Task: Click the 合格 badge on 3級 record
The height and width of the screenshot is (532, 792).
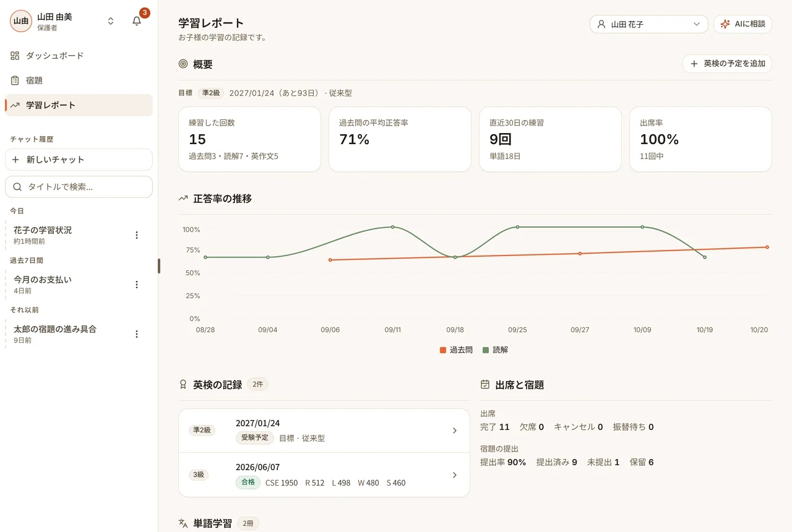Action: (x=248, y=482)
